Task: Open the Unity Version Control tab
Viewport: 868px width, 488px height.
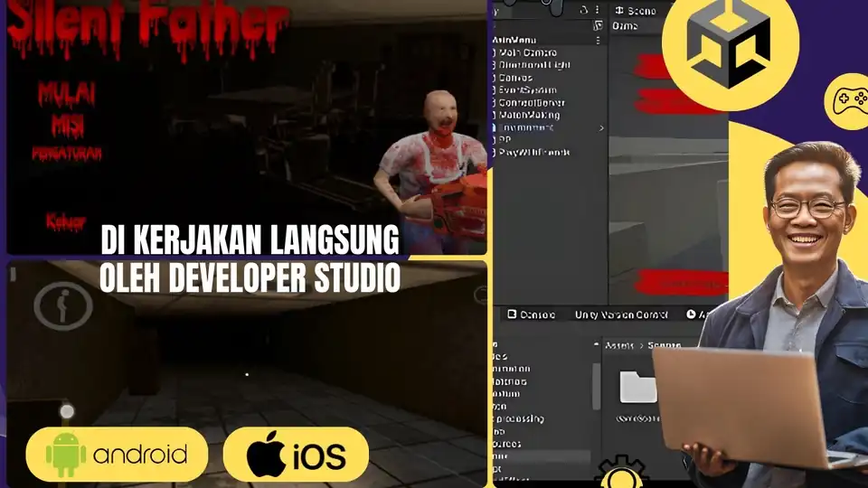Action: pyautogui.click(x=621, y=314)
